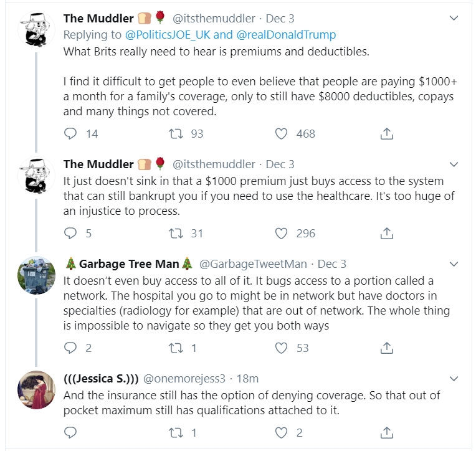Reply to Garbage Tree Man's tweet

click(x=70, y=348)
